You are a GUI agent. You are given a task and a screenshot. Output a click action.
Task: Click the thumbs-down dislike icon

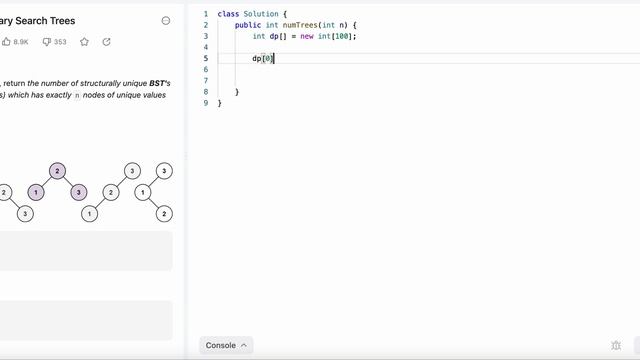(47, 42)
